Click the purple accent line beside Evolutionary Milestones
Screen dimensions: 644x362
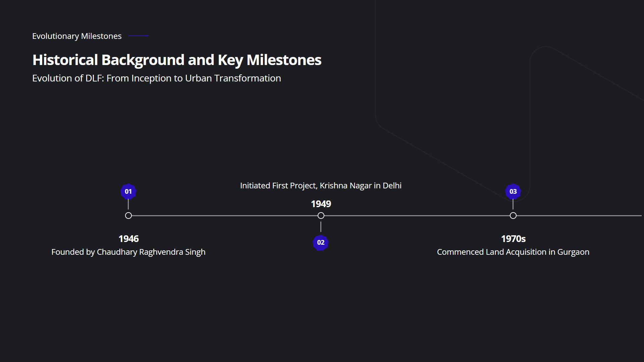[138, 36]
